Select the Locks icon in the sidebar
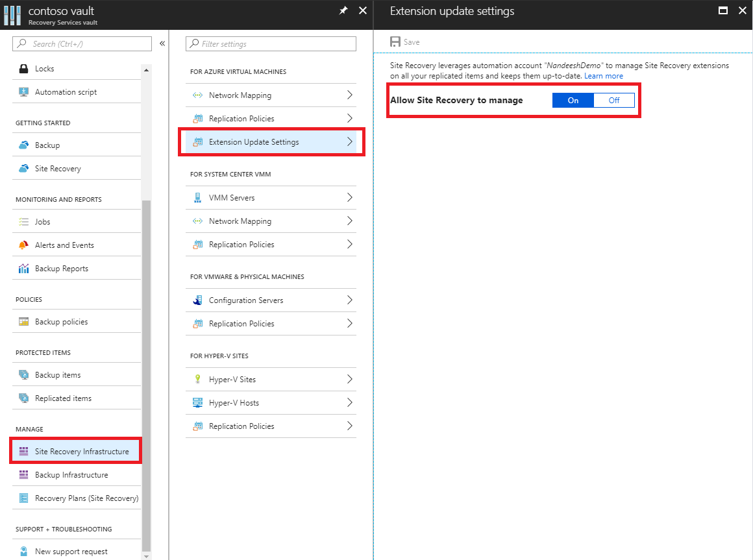The image size is (753, 560). (x=23, y=68)
